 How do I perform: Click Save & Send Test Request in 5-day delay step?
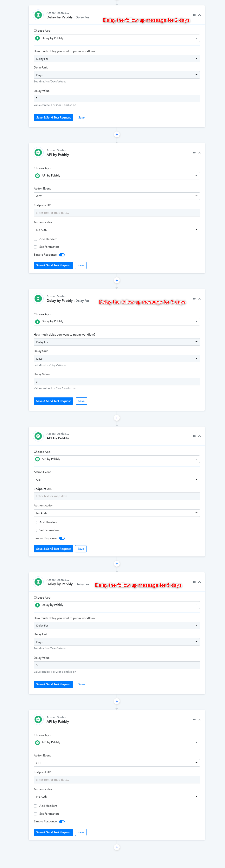click(53, 684)
